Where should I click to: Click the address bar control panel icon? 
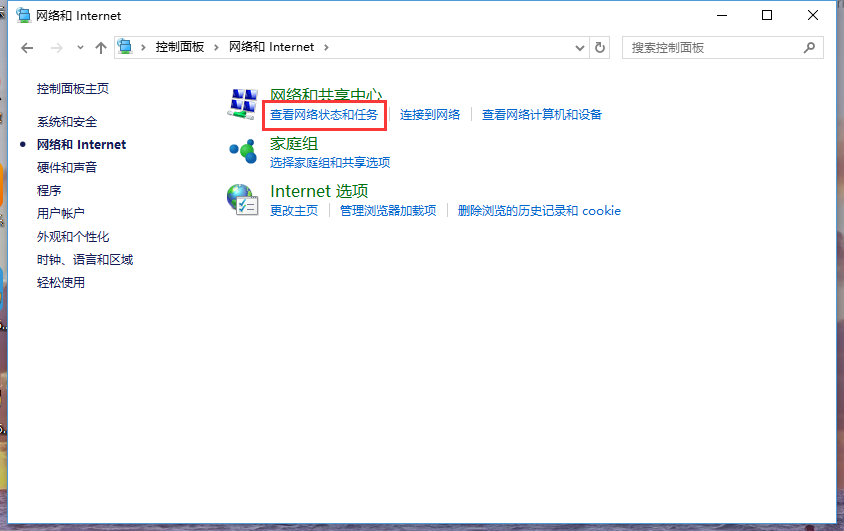coord(125,47)
